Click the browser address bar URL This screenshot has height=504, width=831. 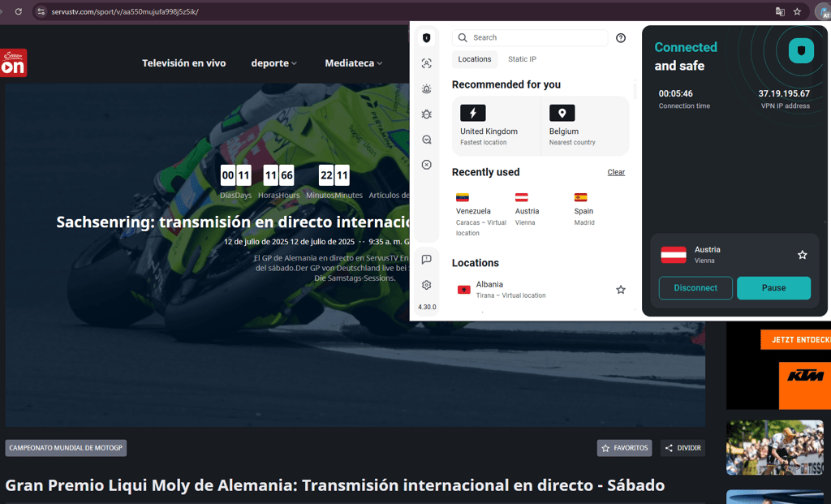[x=125, y=11]
